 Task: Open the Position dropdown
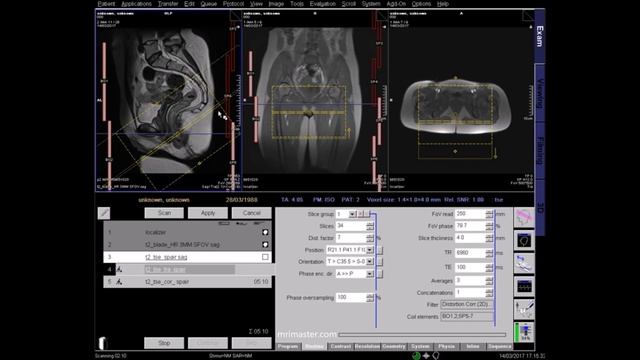coord(370,250)
